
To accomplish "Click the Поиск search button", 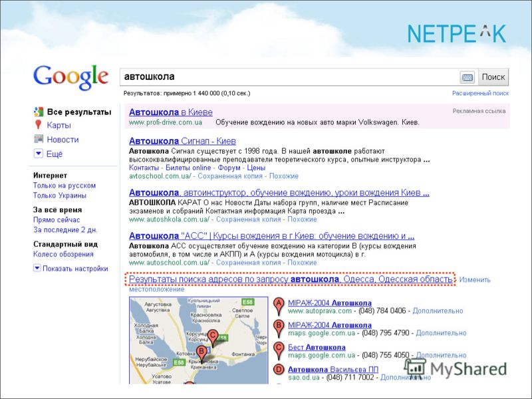I will (x=493, y=77).
